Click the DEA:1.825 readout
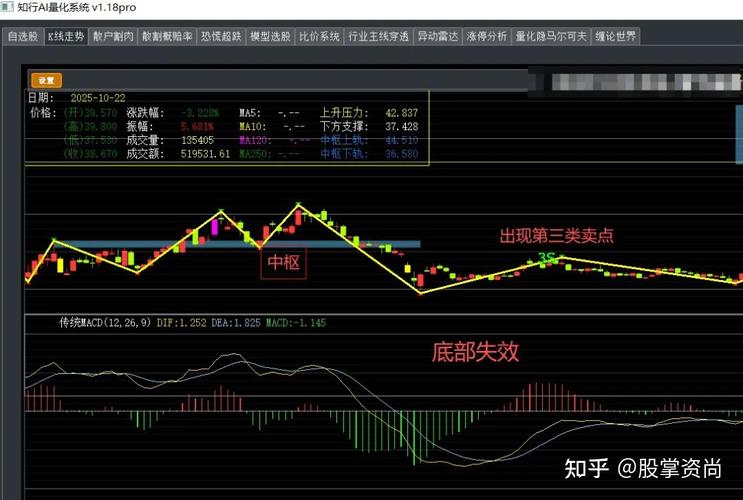 tap(236, 323)
